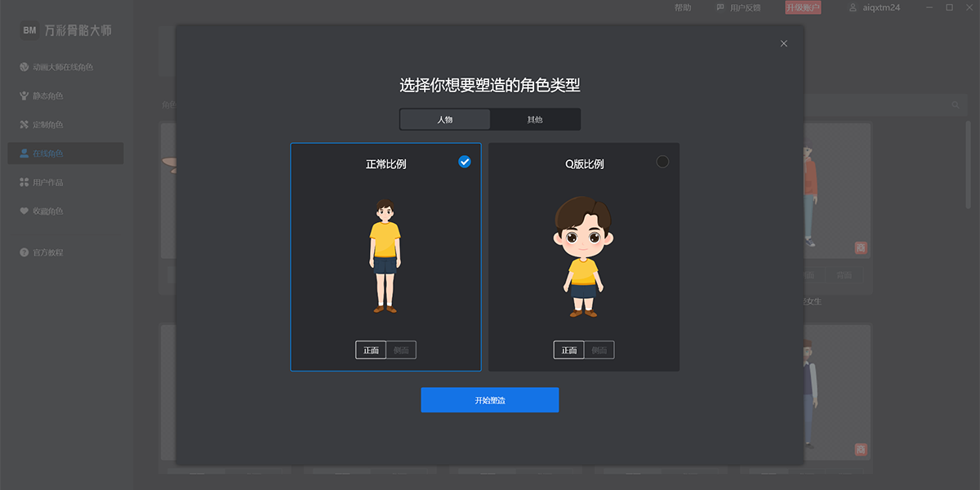The image size is (980, 490).
Task: Click the 升级账户 button
Action: coord(803,7)
